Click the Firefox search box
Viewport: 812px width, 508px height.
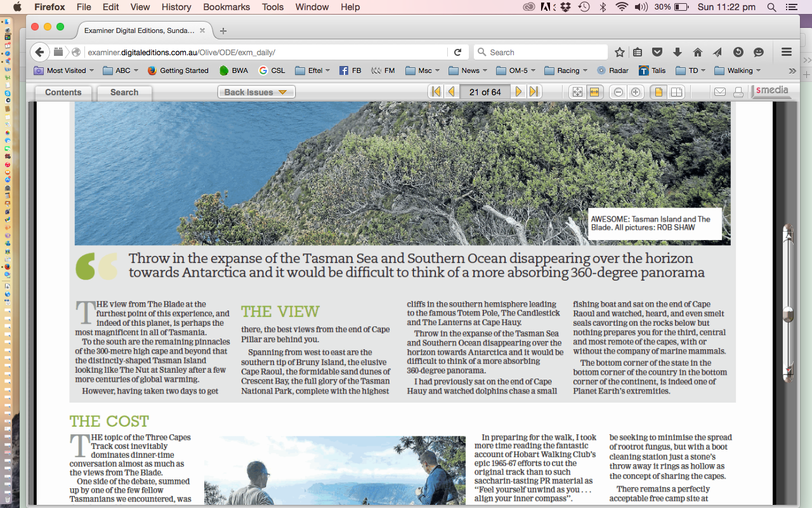(541, 52)
